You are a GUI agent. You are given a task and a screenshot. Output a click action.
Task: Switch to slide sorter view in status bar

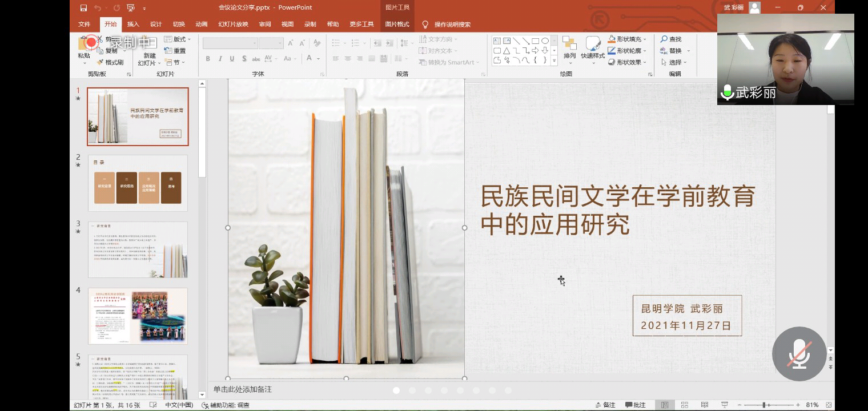click(685, 405)
